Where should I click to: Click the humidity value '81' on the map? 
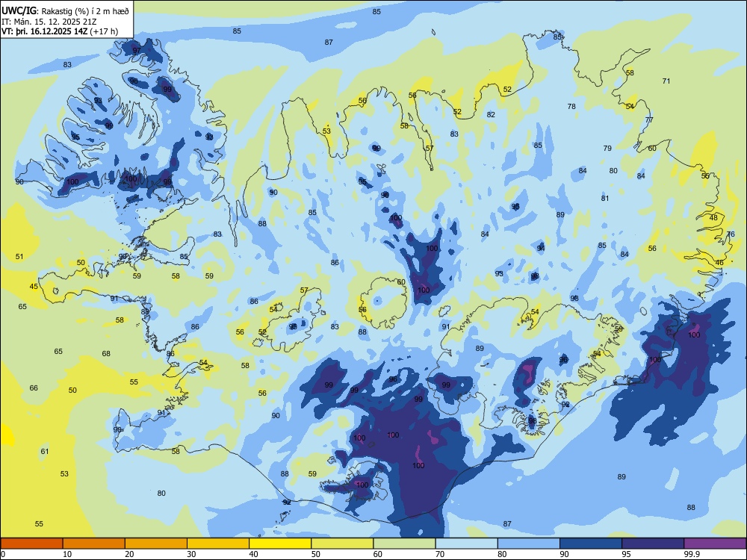pos(605,198)
